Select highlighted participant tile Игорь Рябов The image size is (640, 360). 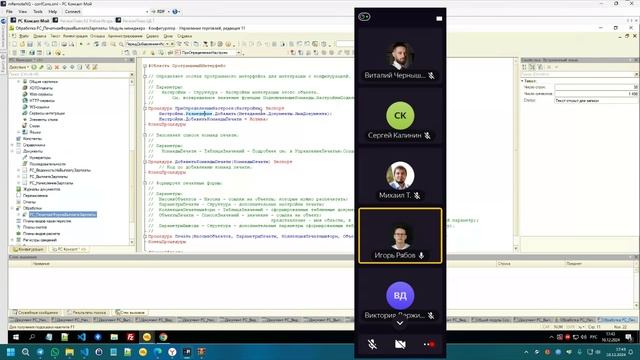(400, 236)
